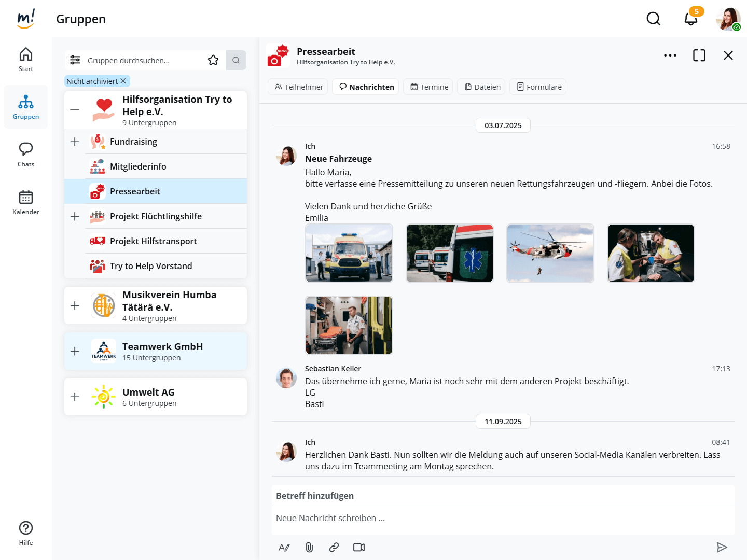Expand the Fundraising subgroup
747x560 pixels.
click(x=75, y=142)
